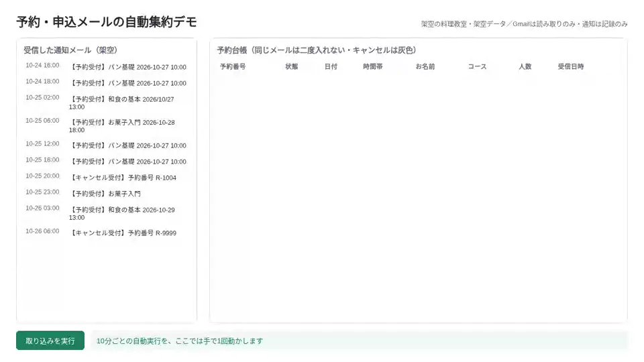Click the 10分ごとの自動実行 status message

pos(180,341)
